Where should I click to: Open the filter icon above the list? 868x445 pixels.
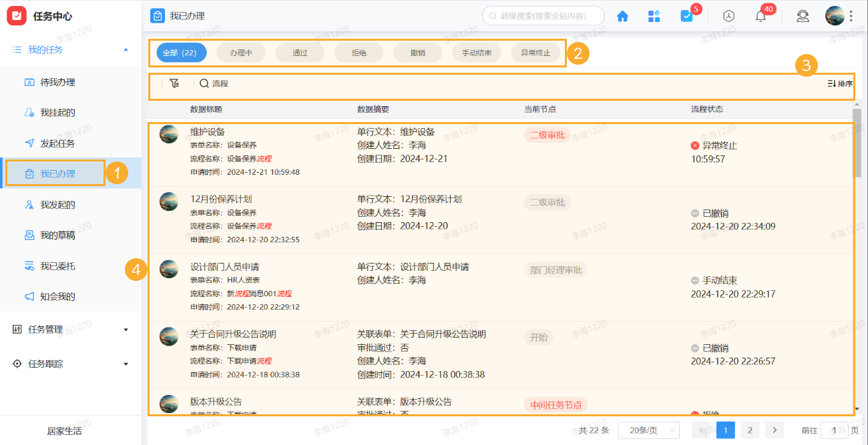pos(174,83)
